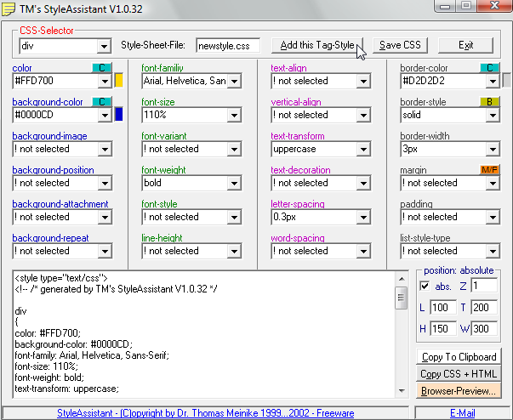Screen dimensions: 513x420
Task: Click the E-Mail link
Action: coord(462,413)
